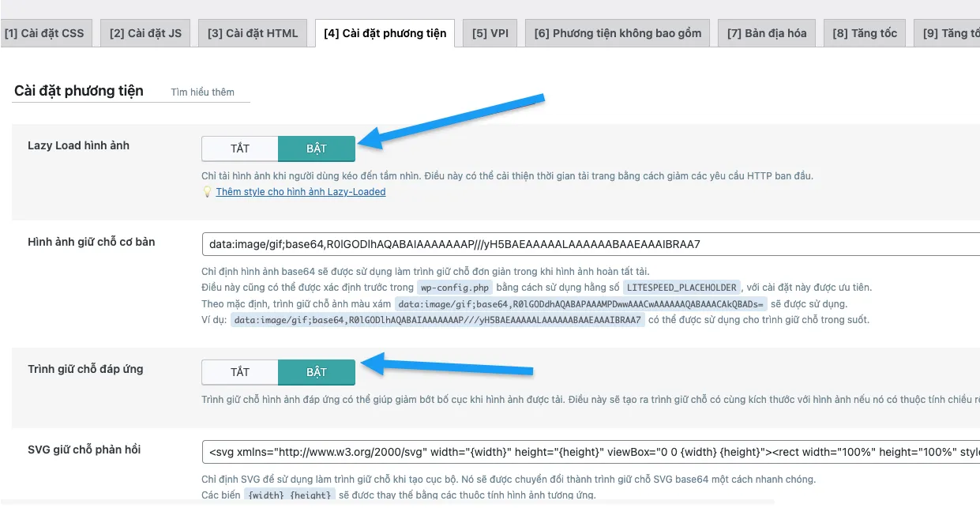Reselect the [4] Cài đặt phương tiện tab
Screen dimensions: 980x508
coord(384,32)
